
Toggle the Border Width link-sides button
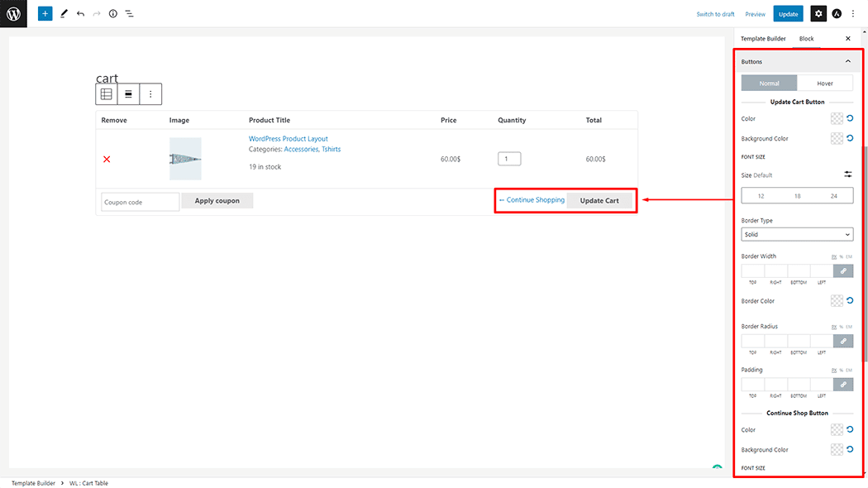pos(843,270)
